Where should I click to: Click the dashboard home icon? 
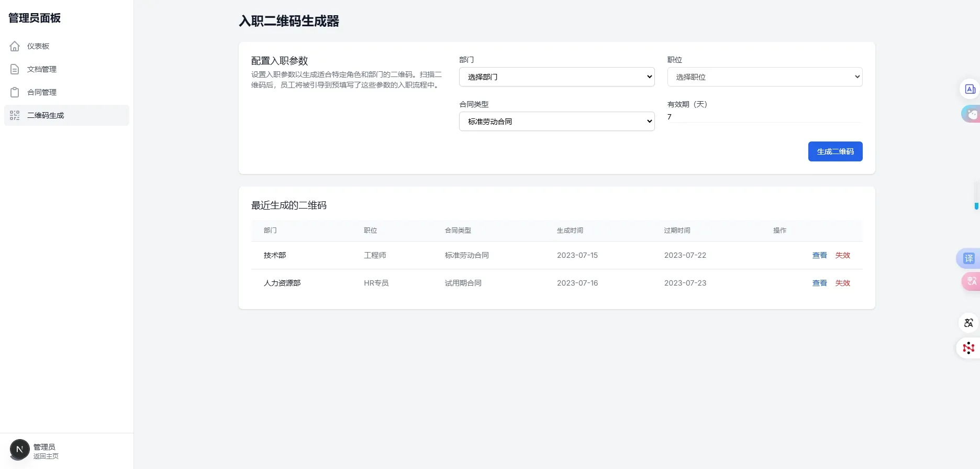coord(15,46)
